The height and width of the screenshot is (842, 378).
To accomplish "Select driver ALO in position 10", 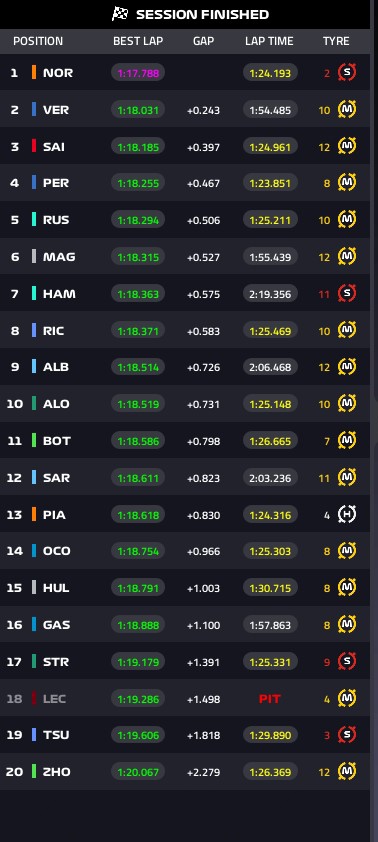I will [56, 404].
